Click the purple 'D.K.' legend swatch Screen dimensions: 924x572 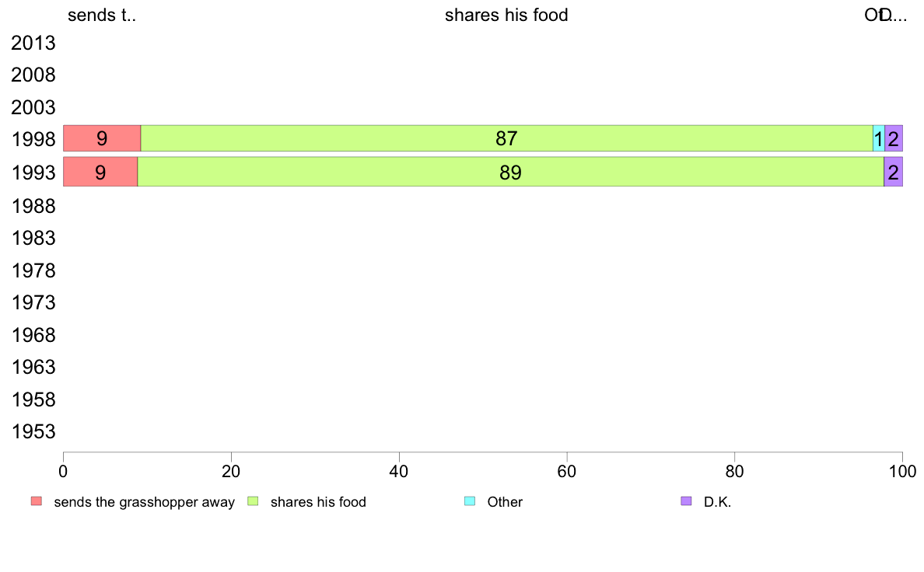[686, 501]
